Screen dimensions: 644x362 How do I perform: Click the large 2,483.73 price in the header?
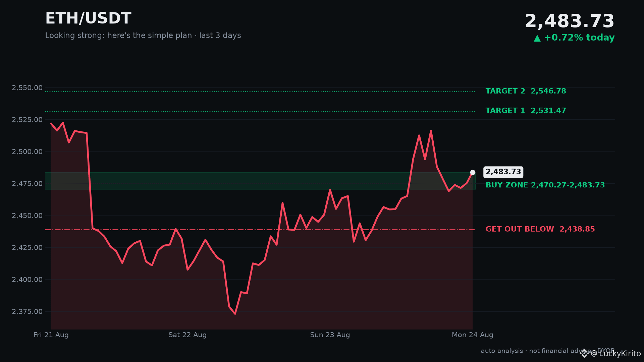coord(570,21)
